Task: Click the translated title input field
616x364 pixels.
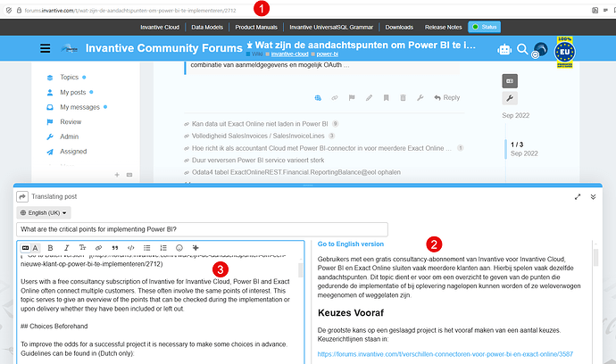Action: pyautogui.click(x=202, y=229)
